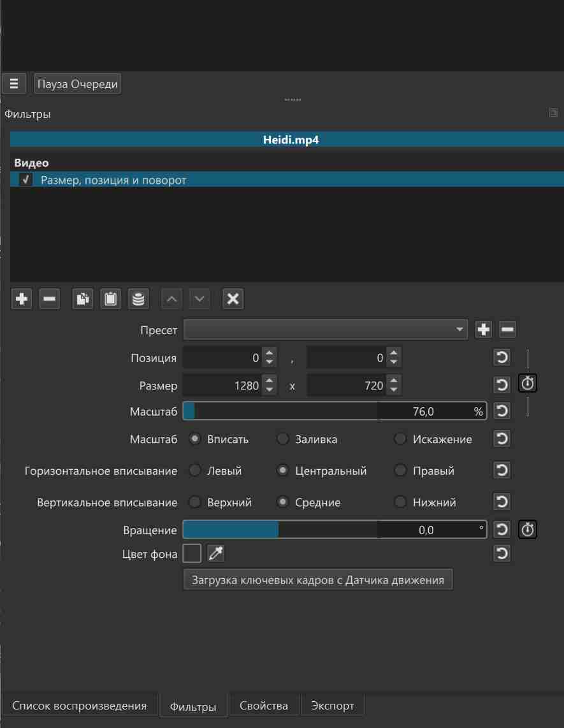The width and height of the screenshot is (564, 728).
Task: Open the filter sets stack icon
Action: pos(138,298)
